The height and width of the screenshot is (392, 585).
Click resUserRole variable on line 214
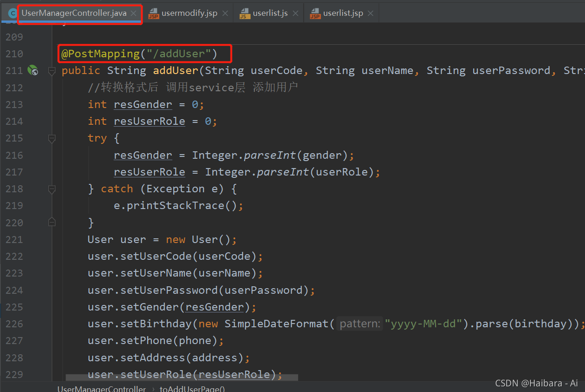(x=150, y=122)
